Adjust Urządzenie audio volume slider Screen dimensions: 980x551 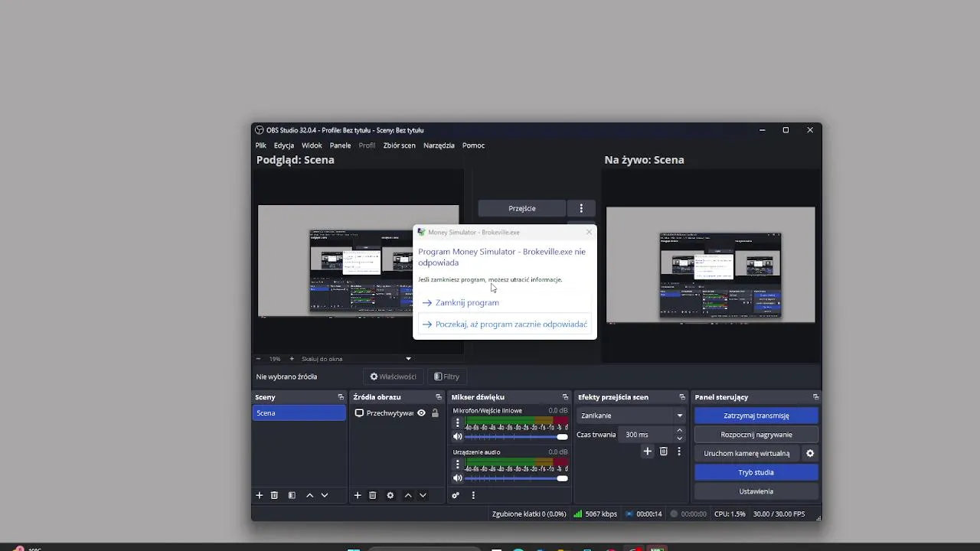pos(516,478)
